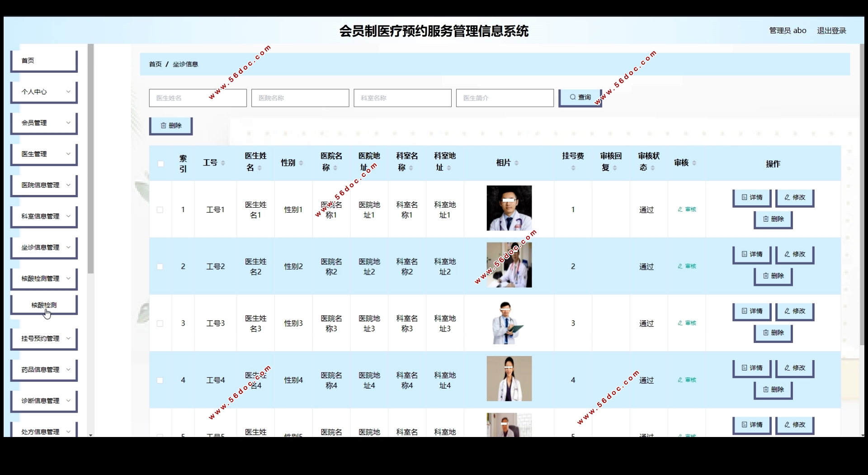
Task: Click doctor photo in row 工号2
Action: 509,265
